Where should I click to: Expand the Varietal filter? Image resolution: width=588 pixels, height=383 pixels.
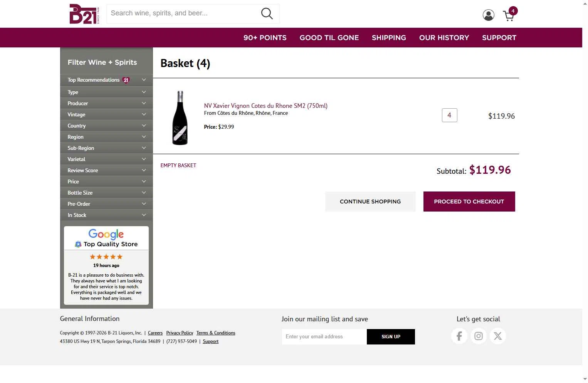106,159
